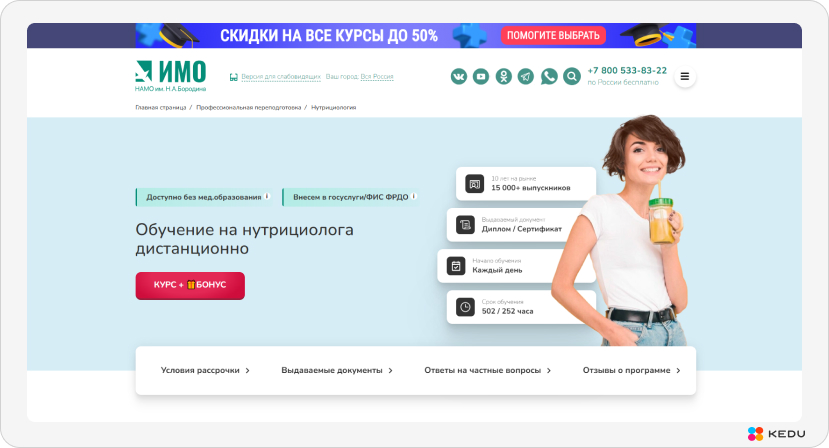Open 'Условия рассрочки' section

pyautogui.click(x=200, y=370)
